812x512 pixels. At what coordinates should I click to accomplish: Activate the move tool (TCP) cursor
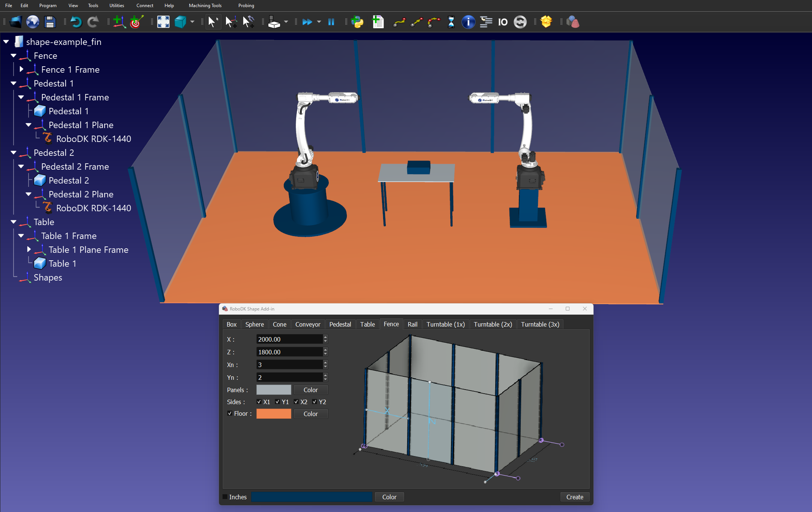point(248,22)
